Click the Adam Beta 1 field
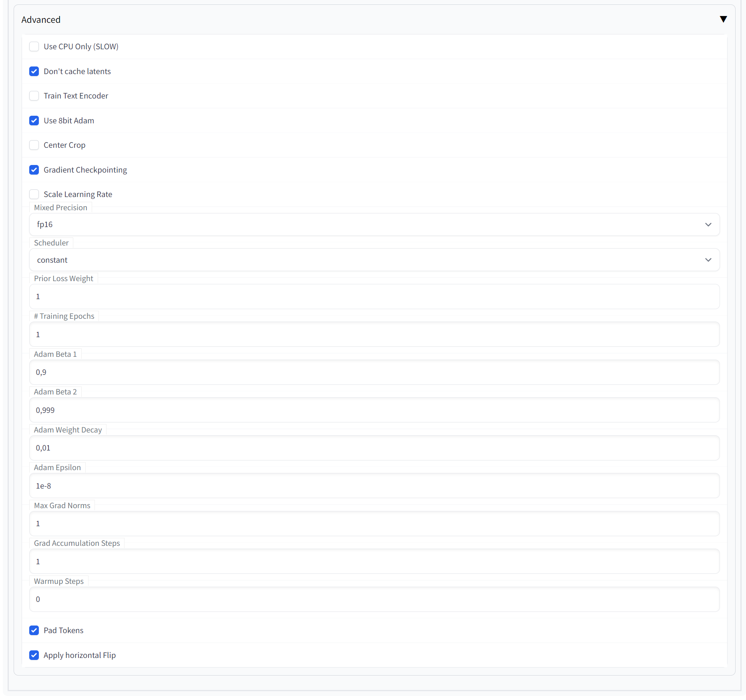Screen dimensions: 746x700 click(374, 372)
